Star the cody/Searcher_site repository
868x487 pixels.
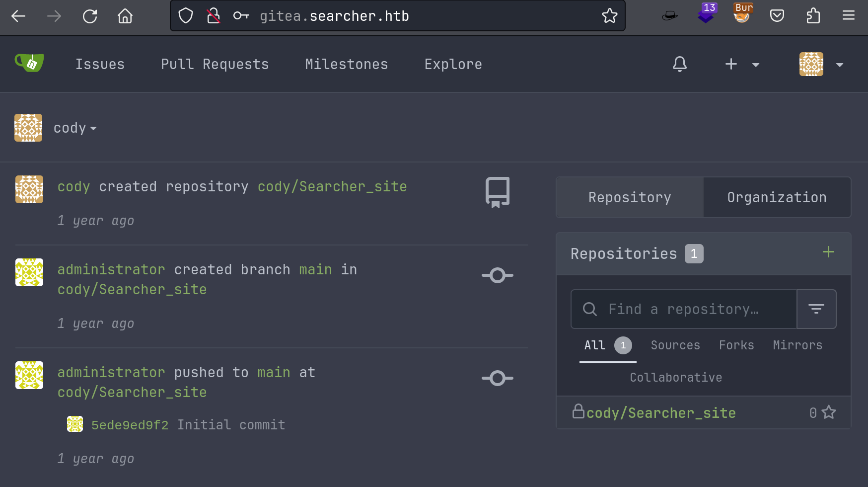pos(829,412)
